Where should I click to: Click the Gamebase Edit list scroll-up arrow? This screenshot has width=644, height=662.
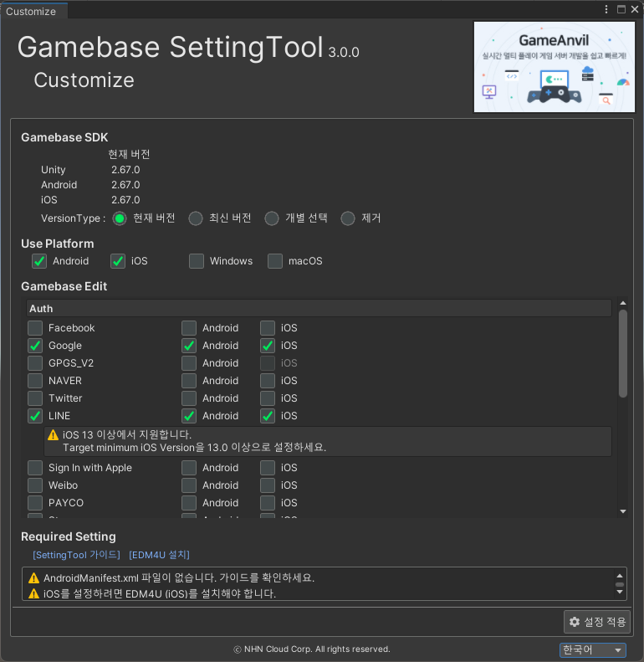(x=623, y=303)
